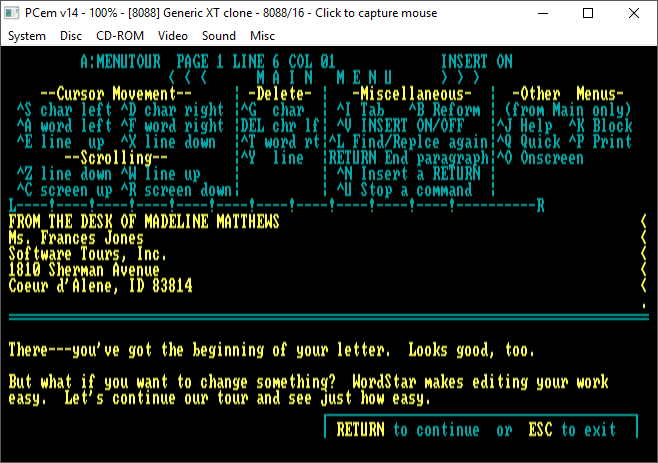Click the '-Miscellaneous-' heading
Screen dimensions: 658x463
tap(412, 94)
